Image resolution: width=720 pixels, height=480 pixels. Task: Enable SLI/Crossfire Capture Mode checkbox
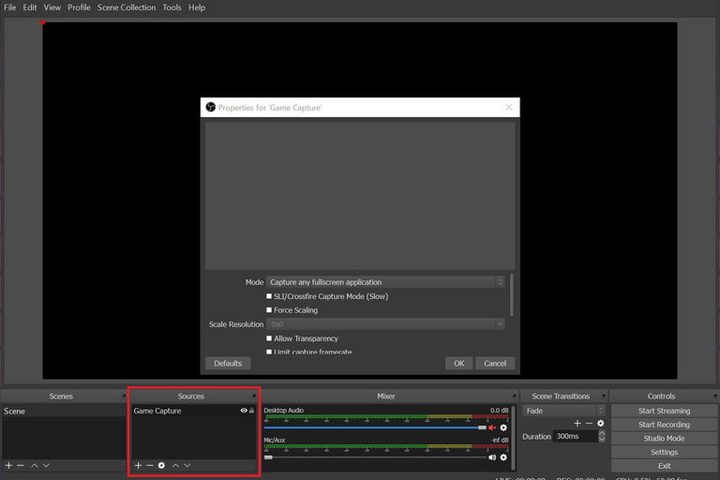pyautogui.click(x=269, y=296)
